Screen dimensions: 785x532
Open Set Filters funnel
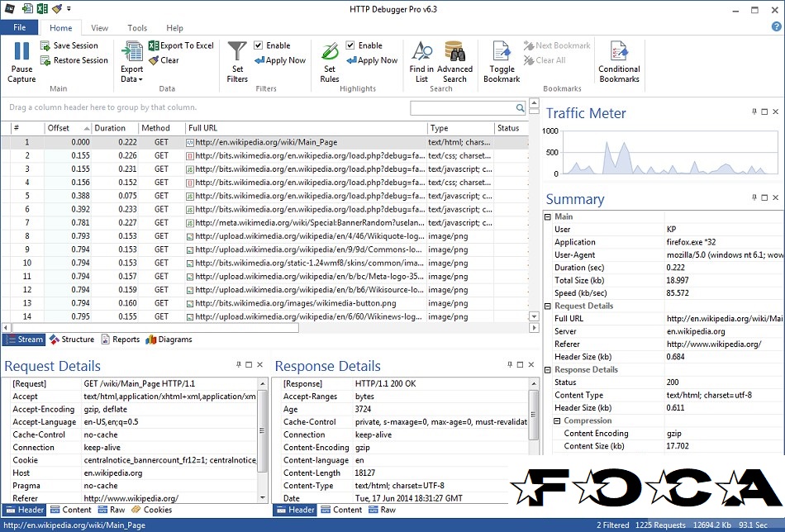coord(237,51)
